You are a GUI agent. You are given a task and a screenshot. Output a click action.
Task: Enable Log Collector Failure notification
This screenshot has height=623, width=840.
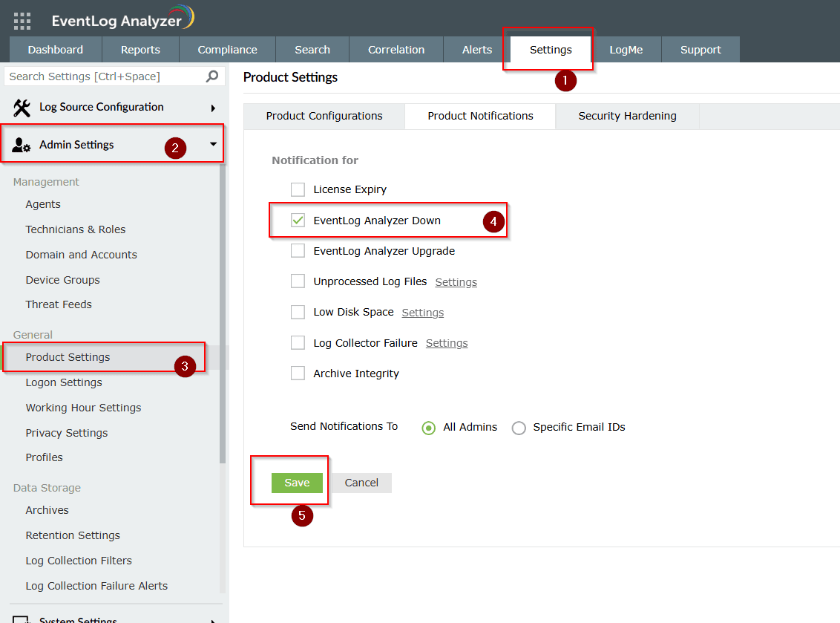tap(298, 342)
